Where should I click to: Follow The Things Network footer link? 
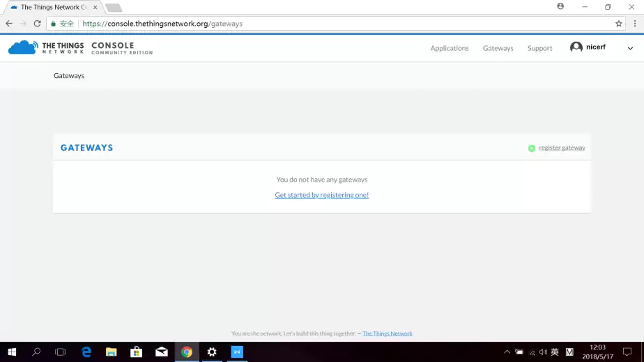coord(388,333)
